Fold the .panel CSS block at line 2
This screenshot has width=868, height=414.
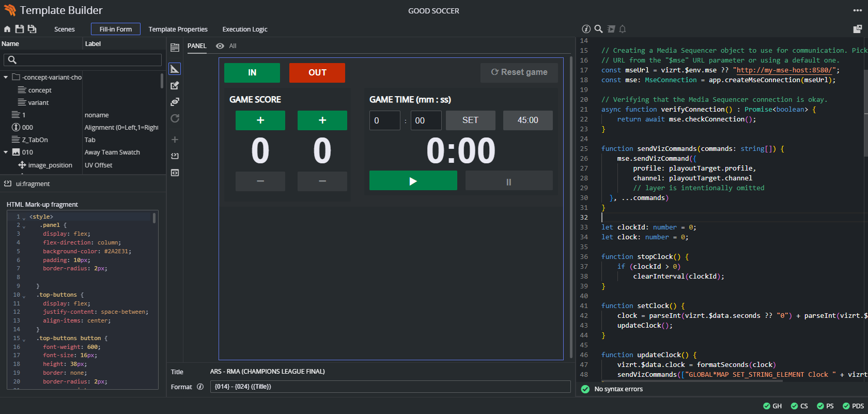click(x=24, y=226)
